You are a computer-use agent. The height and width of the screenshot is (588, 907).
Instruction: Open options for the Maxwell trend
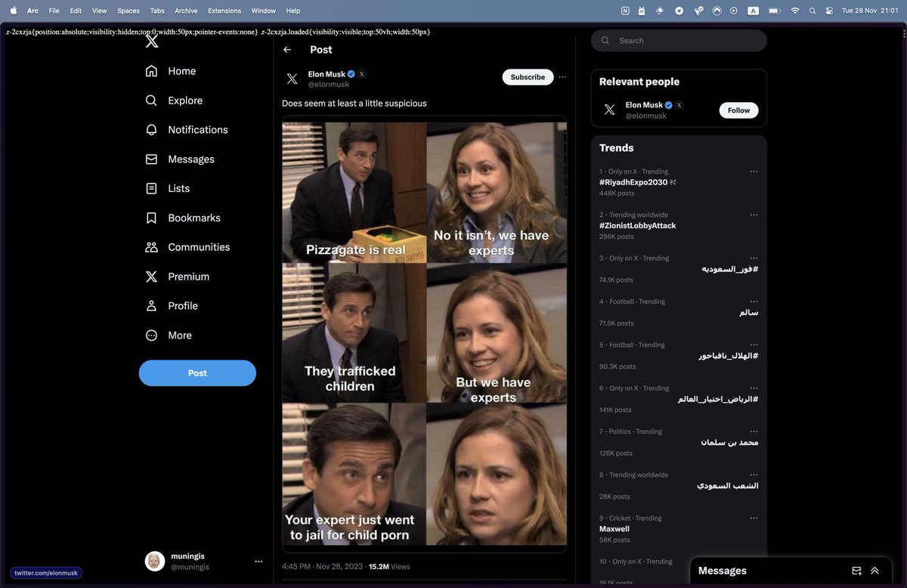tap(754, 518)
